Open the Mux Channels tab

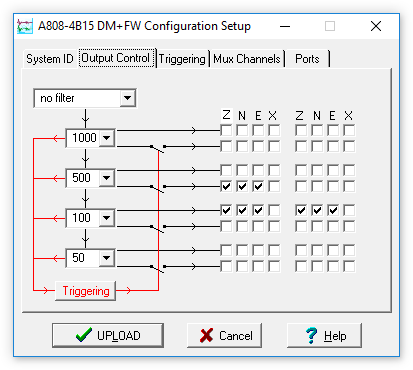click(x=247, y=59)
